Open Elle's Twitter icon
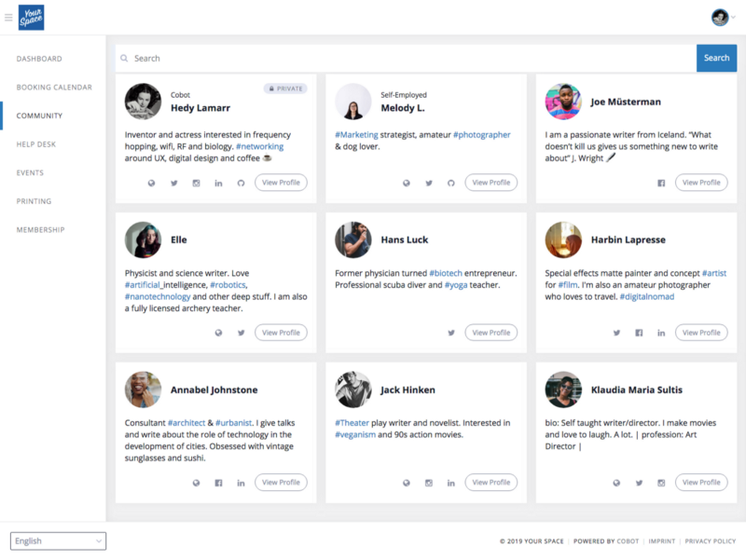Screen dimensions: 746x560 pyautogui.click(x=242, y=333)
